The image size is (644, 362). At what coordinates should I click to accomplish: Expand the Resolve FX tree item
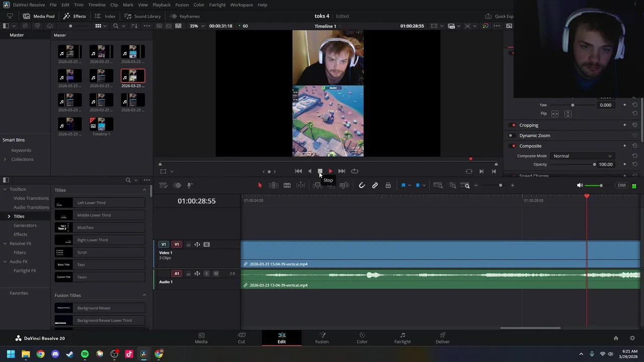click(5, 243)
